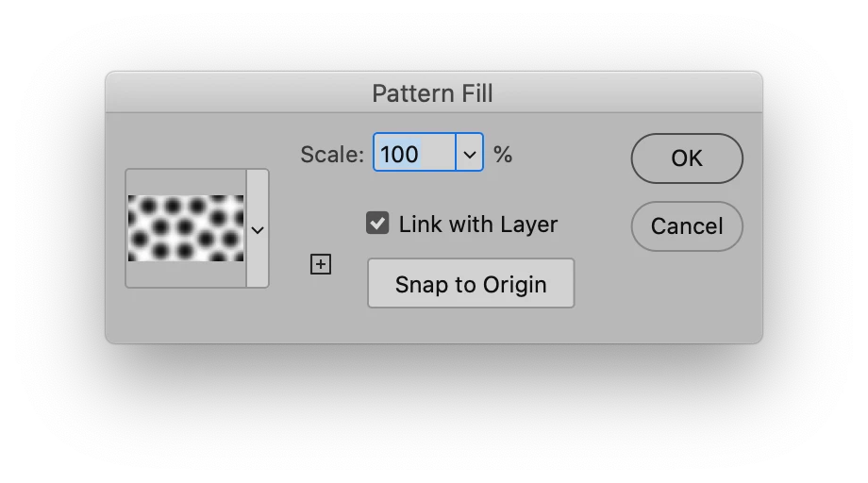The width and height of the screenshot is (868, 483).
Task: Click the white checkmark in Link with Layer
Action: point(377,224)
